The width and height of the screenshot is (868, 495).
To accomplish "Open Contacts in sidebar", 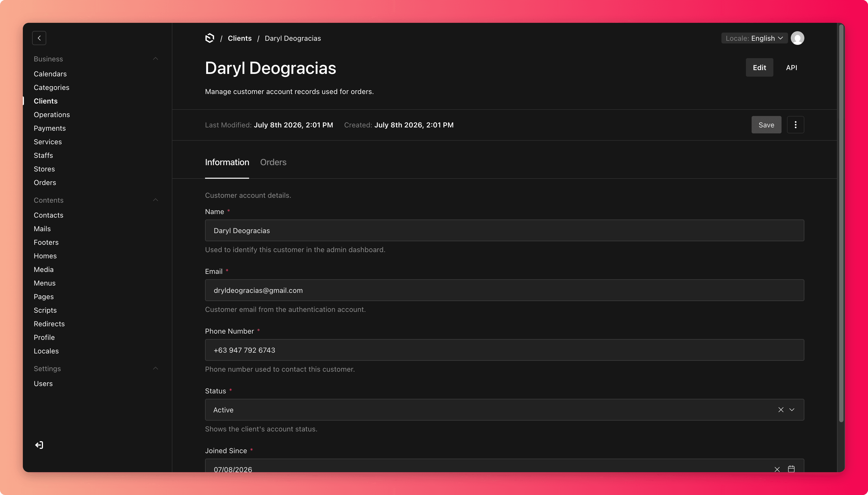I will coord(48,215).
